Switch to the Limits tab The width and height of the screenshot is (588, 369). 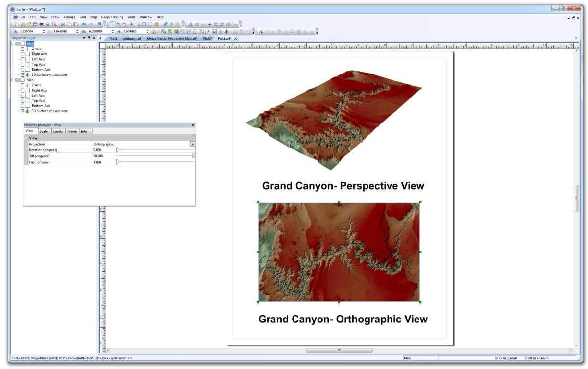tap(58, 131)
